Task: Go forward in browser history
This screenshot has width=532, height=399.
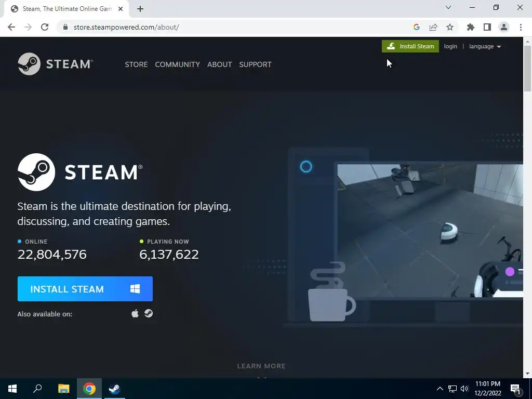Action: (x=28, y=27)
